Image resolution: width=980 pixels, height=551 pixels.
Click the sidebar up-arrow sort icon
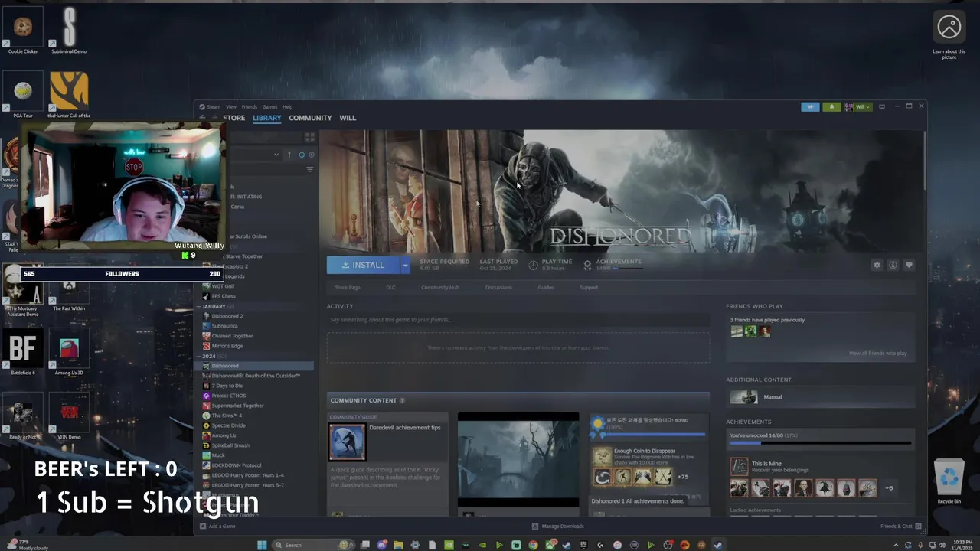[289, 155]
